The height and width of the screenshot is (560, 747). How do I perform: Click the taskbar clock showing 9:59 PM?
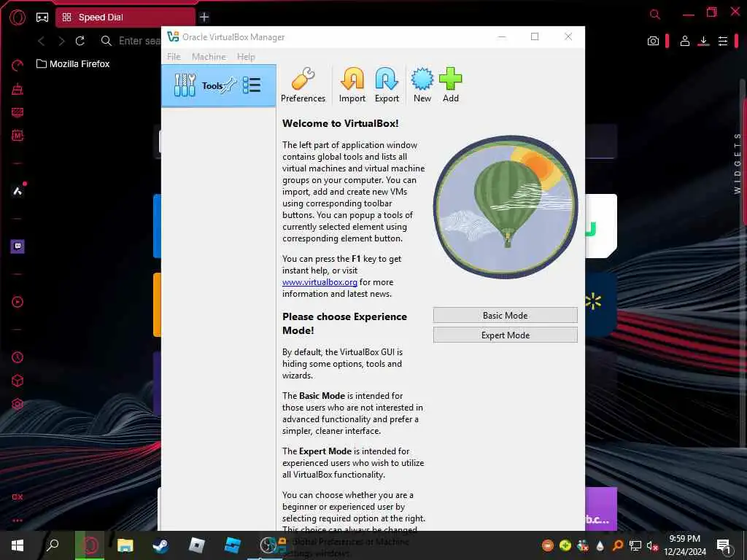[684, 545]
